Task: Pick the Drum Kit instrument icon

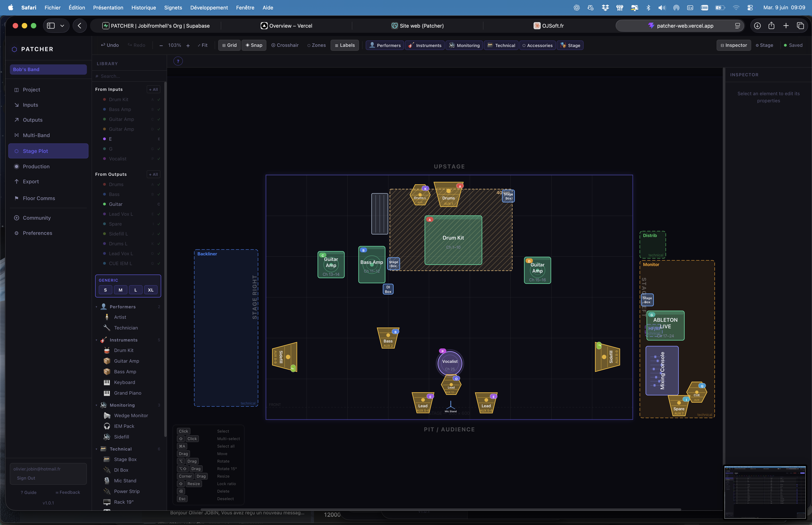Action: coord(107,350)
